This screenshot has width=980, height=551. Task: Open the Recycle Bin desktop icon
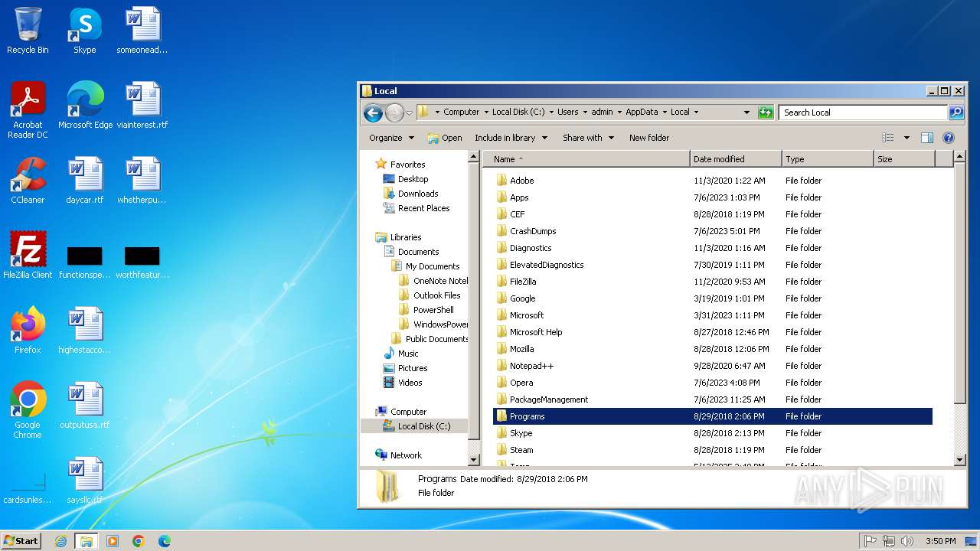28,31
